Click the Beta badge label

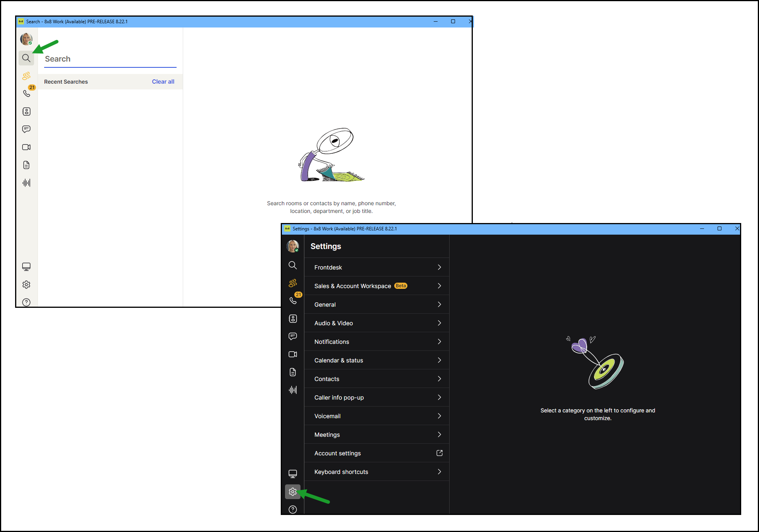point(401,286)
